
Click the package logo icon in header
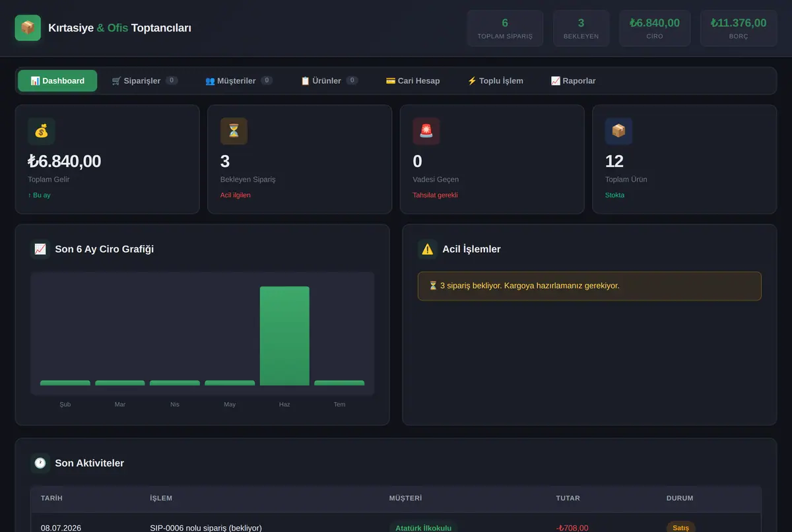[x=28, y=28]
